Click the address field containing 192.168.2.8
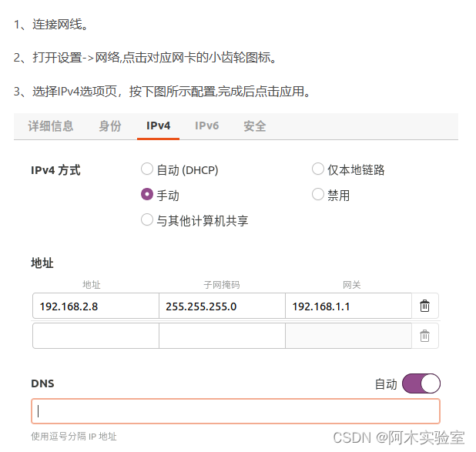This screenshot has width=476, height=452. [x=96, y=306]
